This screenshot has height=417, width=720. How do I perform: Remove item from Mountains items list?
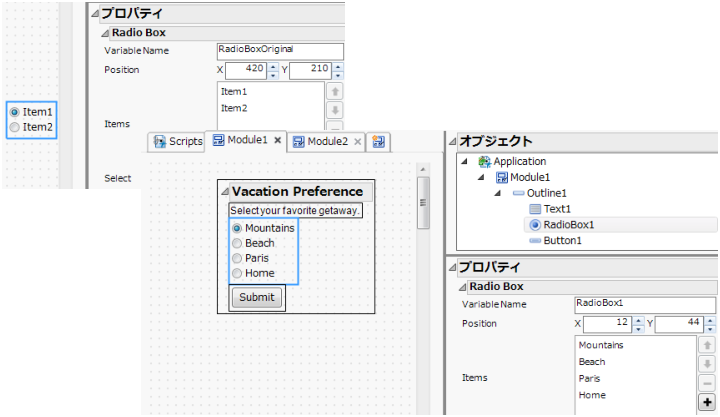click(707, 383)
